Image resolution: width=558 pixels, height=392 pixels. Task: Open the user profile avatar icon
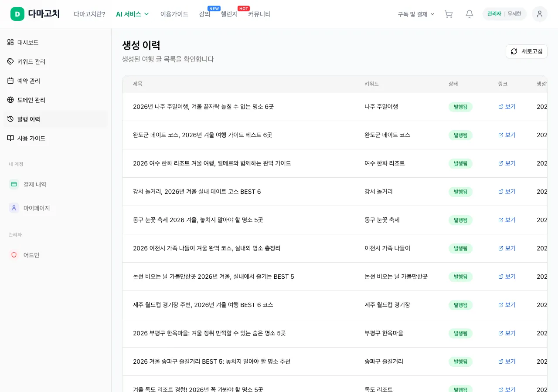(540, 14)
